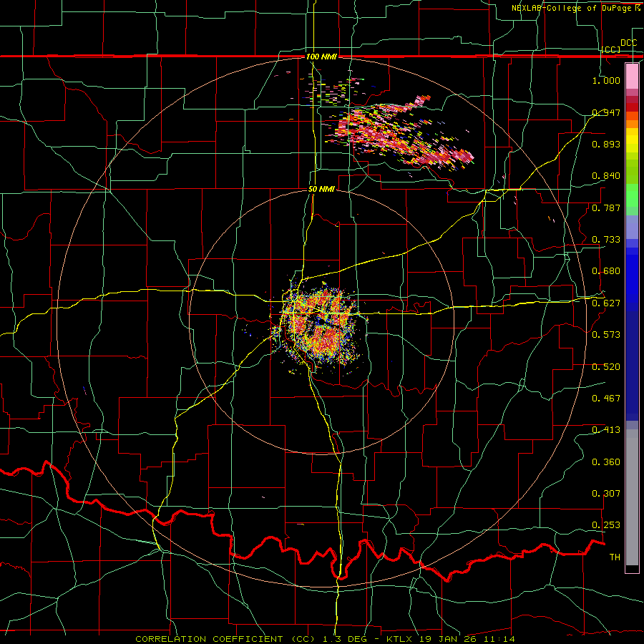The height and width of the screenshot is (644, 644).
Task: Click the pink echo band northeast of radar
Action: point(401,135)
